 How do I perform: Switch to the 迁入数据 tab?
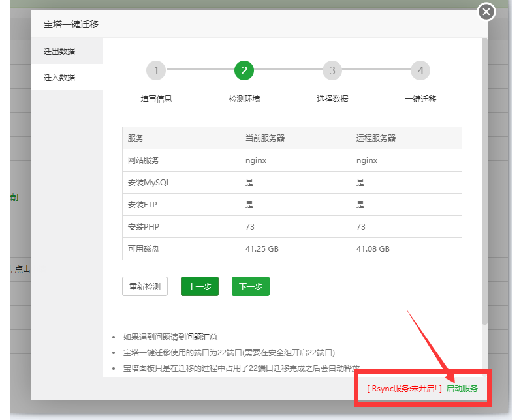pos(67,77)
